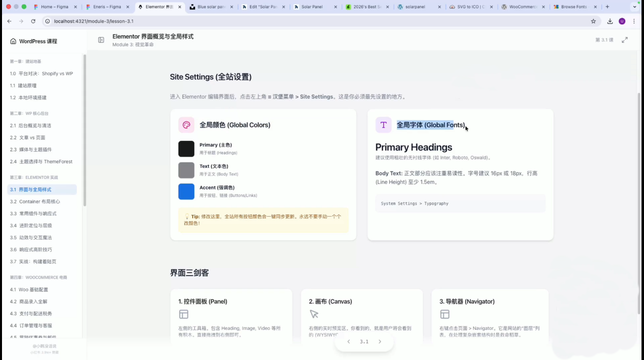Image resolution: width=644 pixels, height=360 pixels.
Task: Click the 第 3.1 课 label
Action: point(604,40)
